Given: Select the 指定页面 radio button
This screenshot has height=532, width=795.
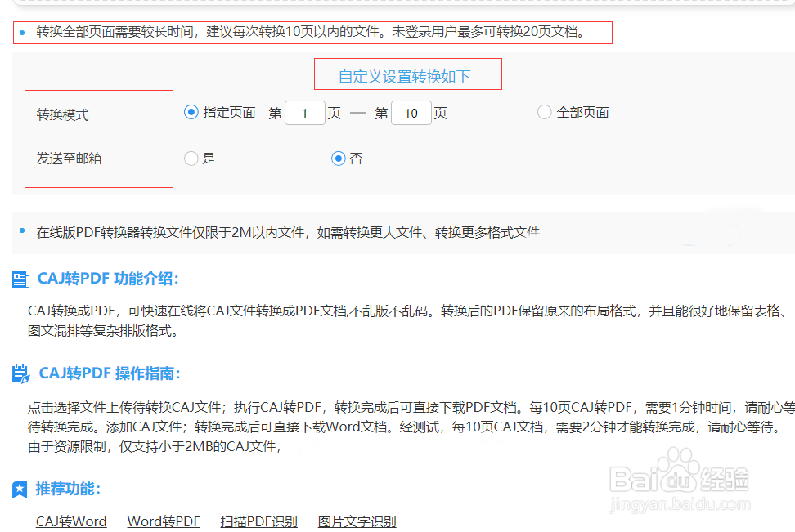Looking at the screenshot, I should coord(191,113).
